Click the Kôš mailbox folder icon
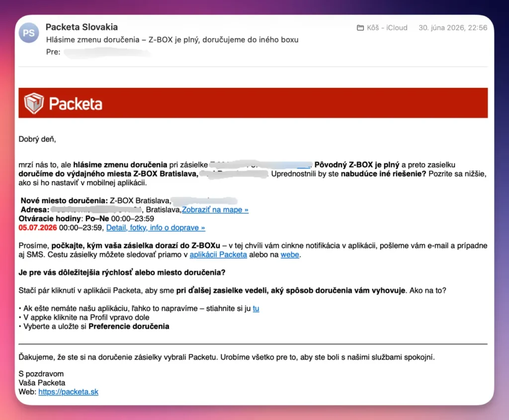This screenshot has height=420, width=509. tap(360, 28)
